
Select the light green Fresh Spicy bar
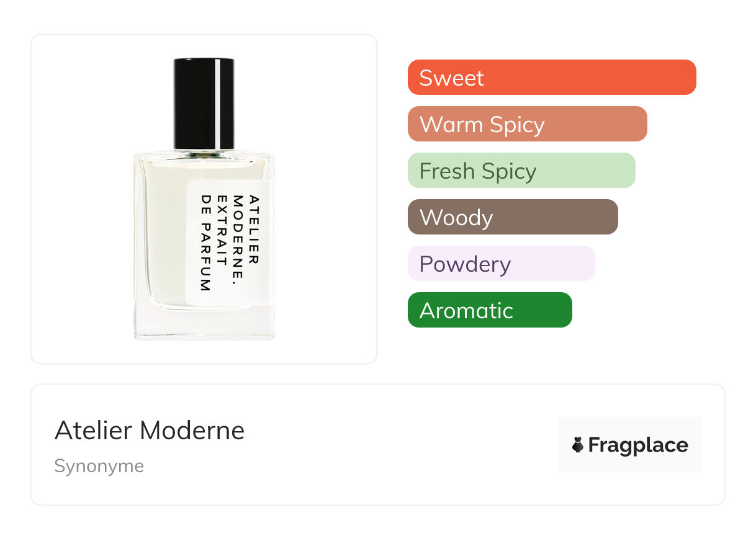point(521,171)
